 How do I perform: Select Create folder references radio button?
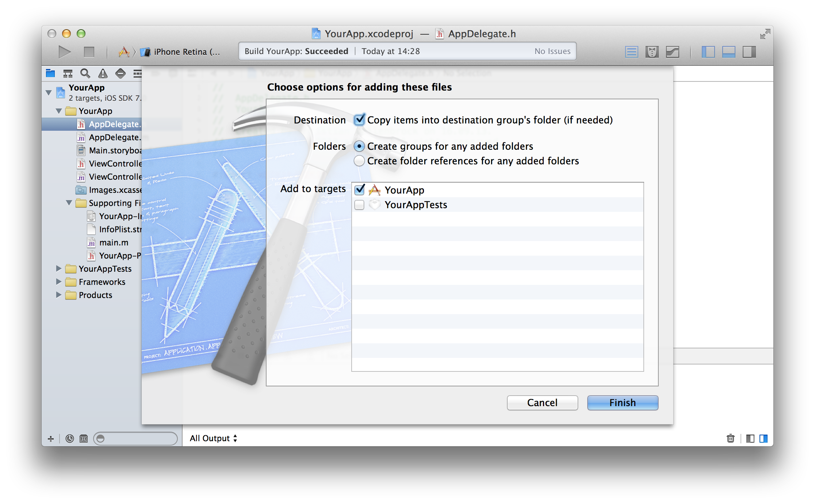click(359, 161)
